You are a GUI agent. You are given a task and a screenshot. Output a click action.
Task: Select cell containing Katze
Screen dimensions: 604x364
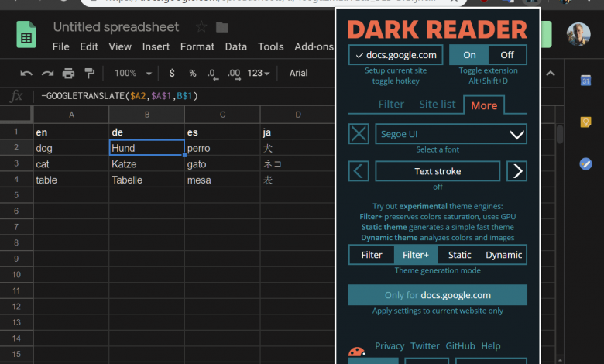coord(147,164)
